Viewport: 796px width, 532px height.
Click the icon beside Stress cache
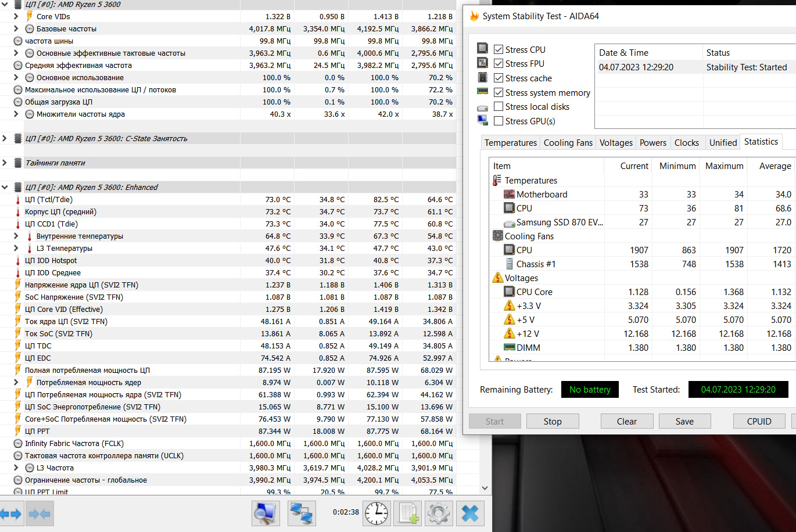tap(482, 77)
